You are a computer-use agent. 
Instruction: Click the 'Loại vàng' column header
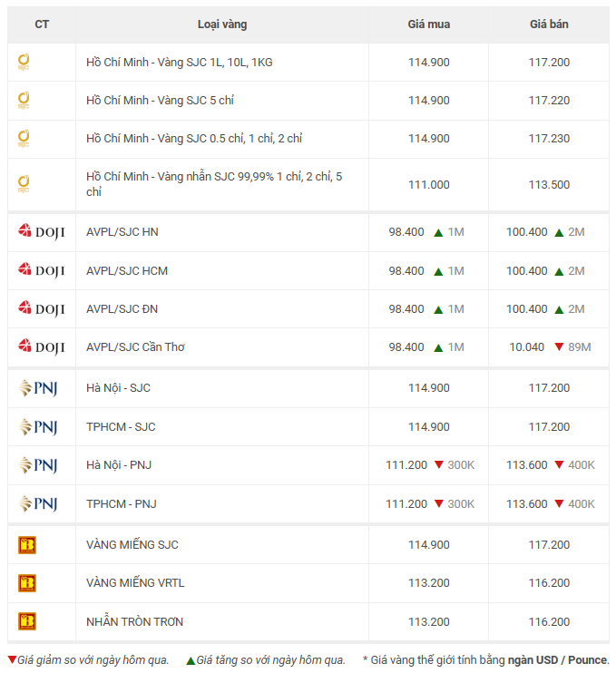pos(222,24)
